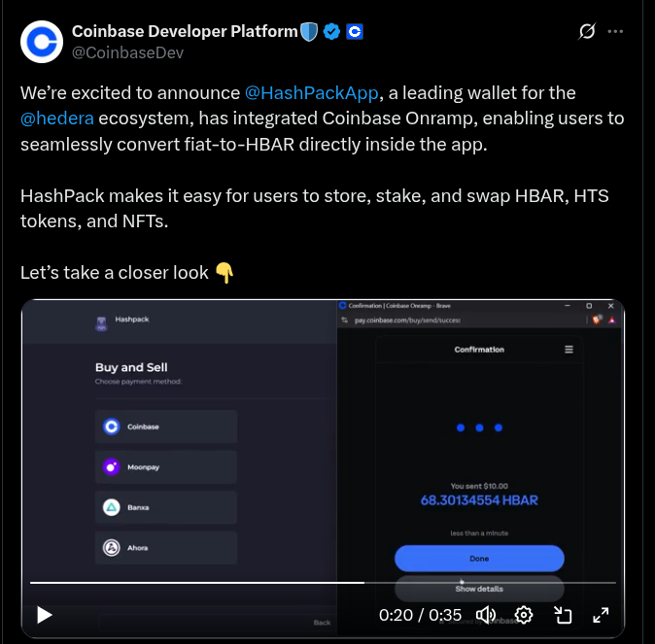Select Banxa payment method in video
The height and width of the screenshot is (644, 655).
click(166, 507)
